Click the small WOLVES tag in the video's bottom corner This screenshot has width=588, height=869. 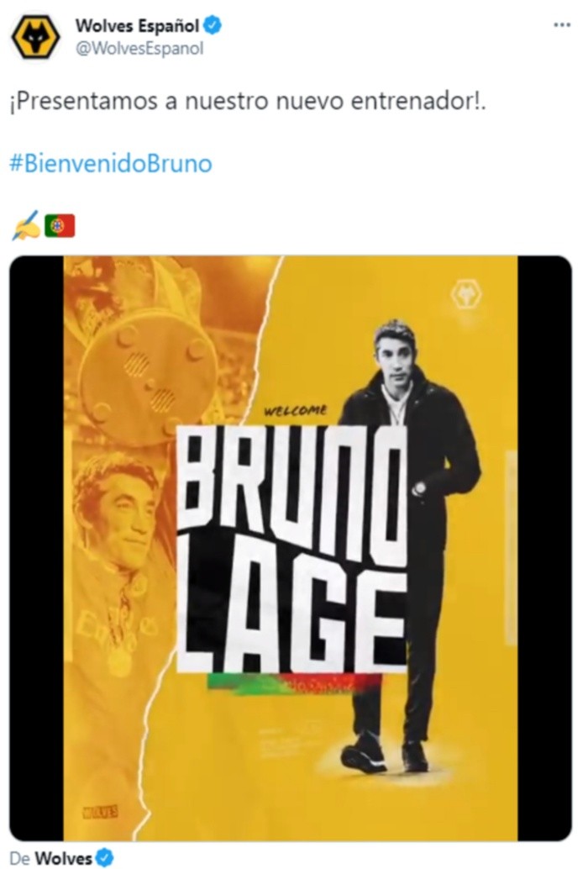(x=101, y=813)
